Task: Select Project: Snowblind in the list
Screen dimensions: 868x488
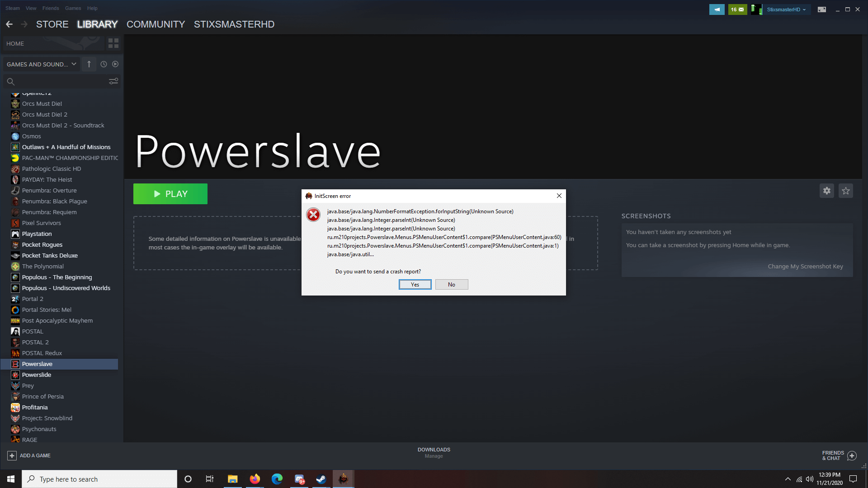Action: click(x=60, y=418)
